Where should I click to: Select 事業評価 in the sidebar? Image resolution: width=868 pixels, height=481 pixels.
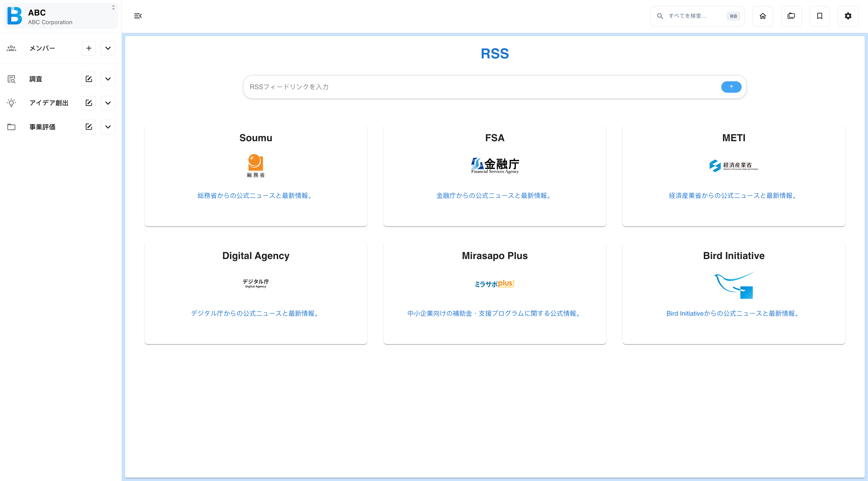point(42,127)
